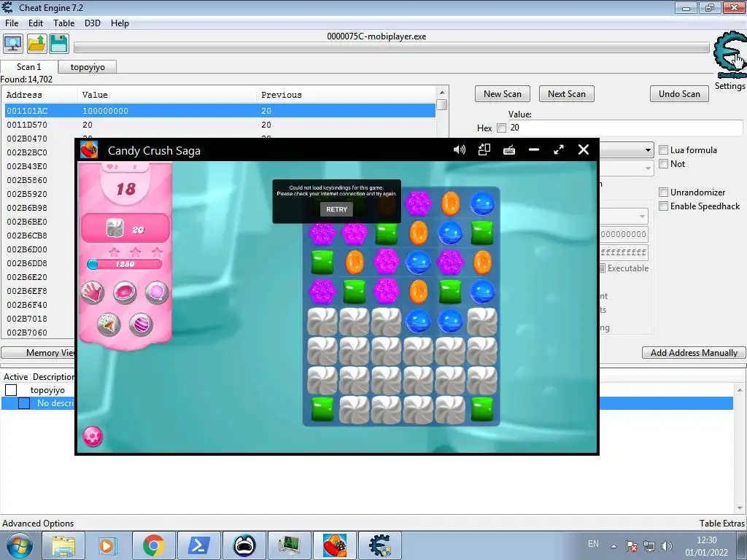
Task: Open the volume tray icon
Action: (667, 545)
